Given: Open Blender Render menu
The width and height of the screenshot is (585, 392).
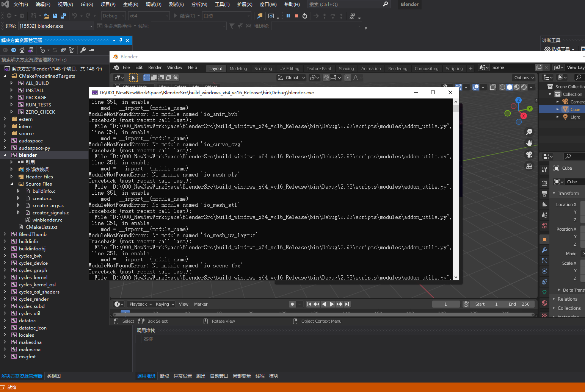Looking at the screenshot, I should (x=155, y=67).
